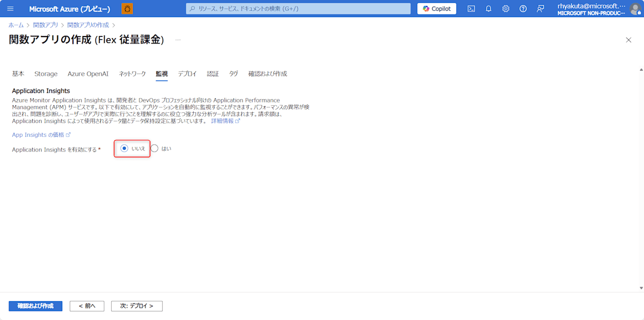Open Cloud Shell from the top bar
The width and height of the screenshot is (644, 320).
point(471,9)
